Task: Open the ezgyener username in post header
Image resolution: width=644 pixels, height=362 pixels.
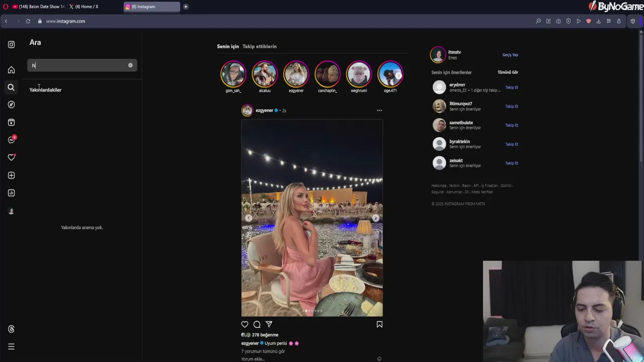Action: [x=264, y=110]
